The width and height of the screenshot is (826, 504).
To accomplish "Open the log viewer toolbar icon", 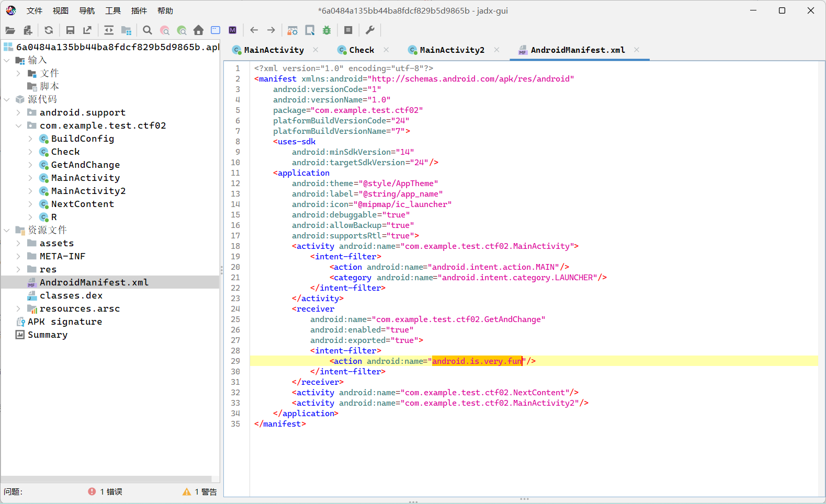I will (x=348, y=30).
